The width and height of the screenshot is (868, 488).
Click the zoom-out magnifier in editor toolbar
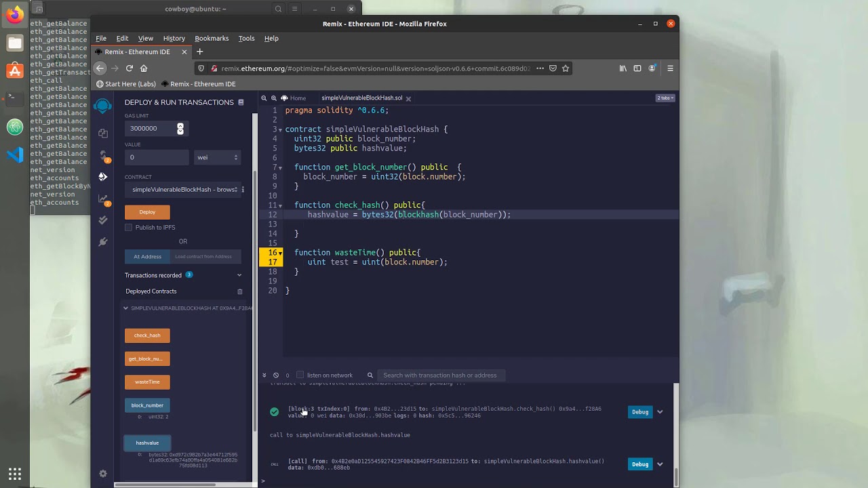pyautogui.click(x=264, y=98)
